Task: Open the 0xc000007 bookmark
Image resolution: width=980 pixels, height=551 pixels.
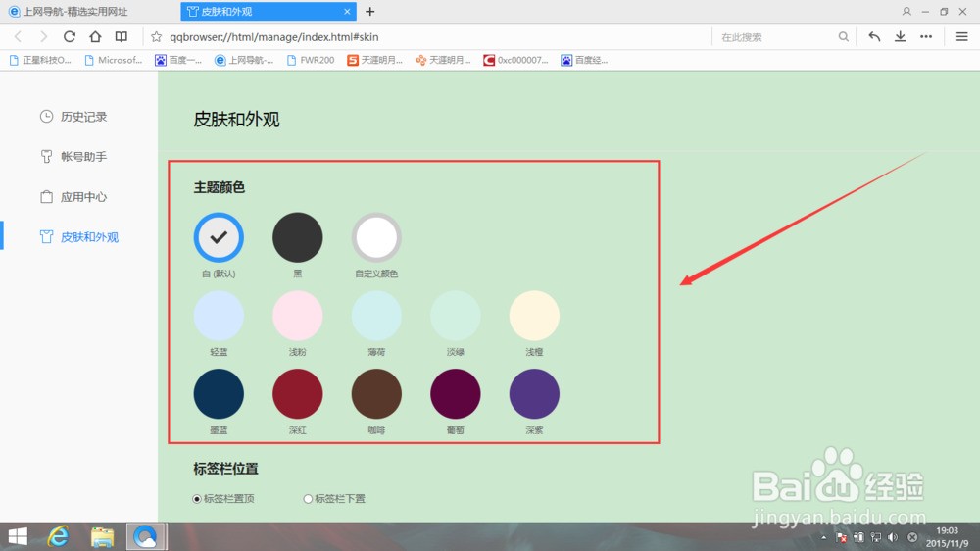Action: pos(515,60)
